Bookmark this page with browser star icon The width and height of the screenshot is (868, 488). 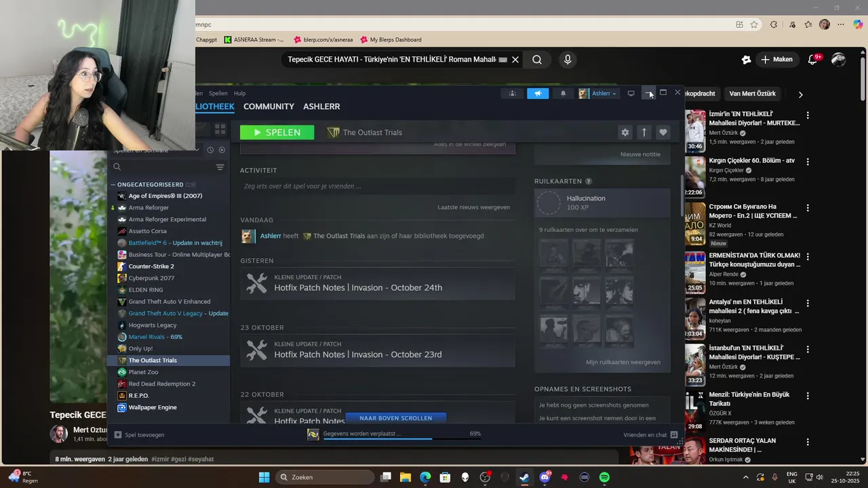click(x=754, y=24)
